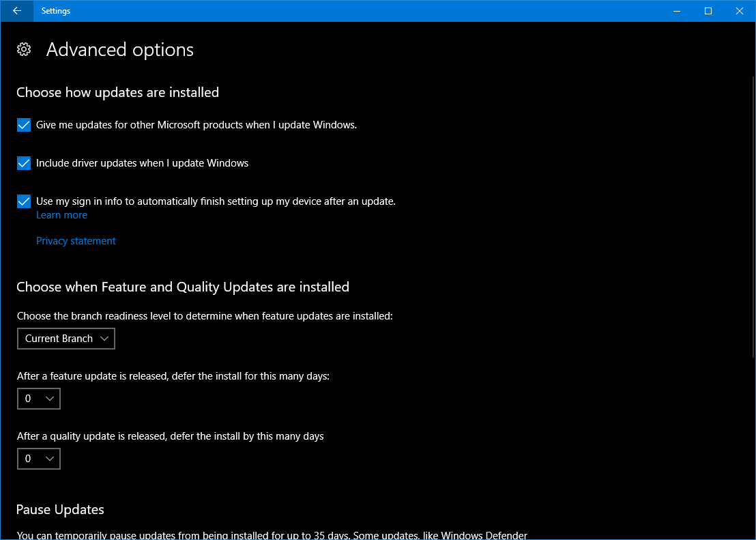Click the Pause Updates section heading
756x540 pixels.
tap(60, 509)
